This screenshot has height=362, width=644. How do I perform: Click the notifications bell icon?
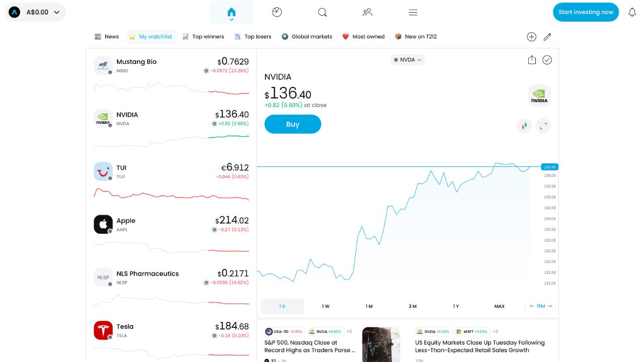[x=632, y=13]
